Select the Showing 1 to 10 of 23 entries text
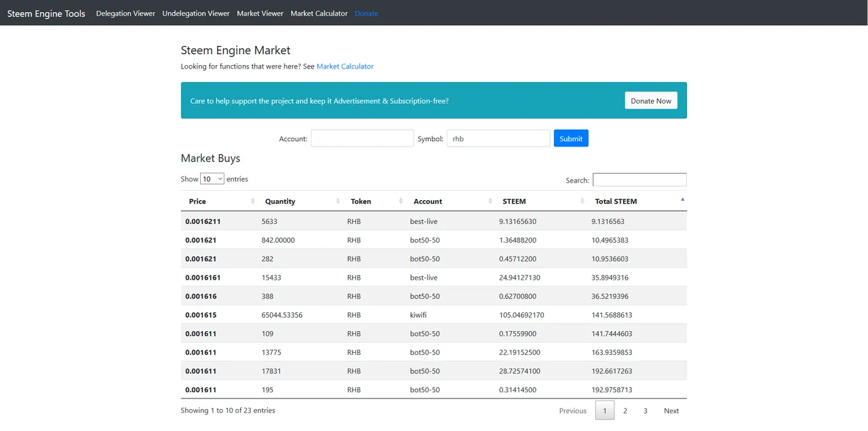Screen dimensions: 868x431 click(228, 411)
